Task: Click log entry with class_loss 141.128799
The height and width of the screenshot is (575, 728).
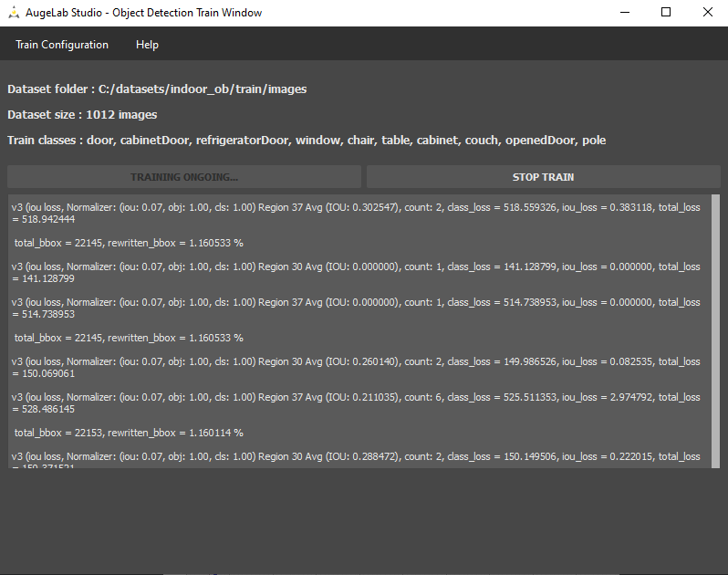Action: [x=356, y=272]
